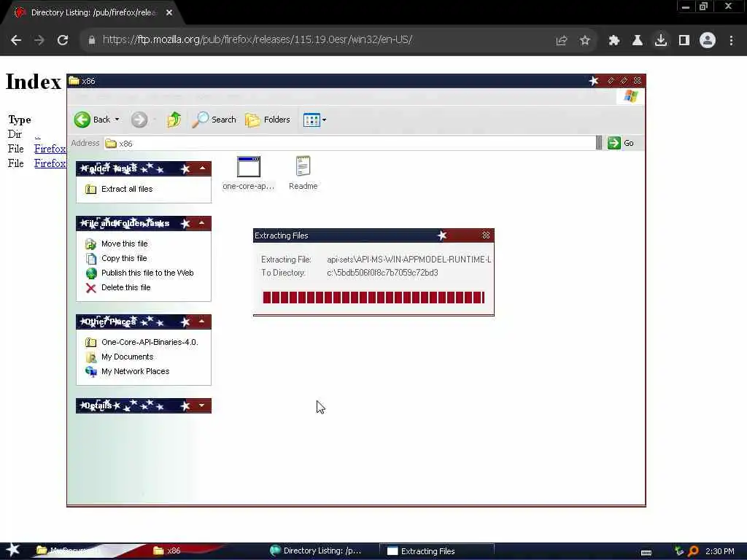Select the Readme file

[x=303, y=174]
